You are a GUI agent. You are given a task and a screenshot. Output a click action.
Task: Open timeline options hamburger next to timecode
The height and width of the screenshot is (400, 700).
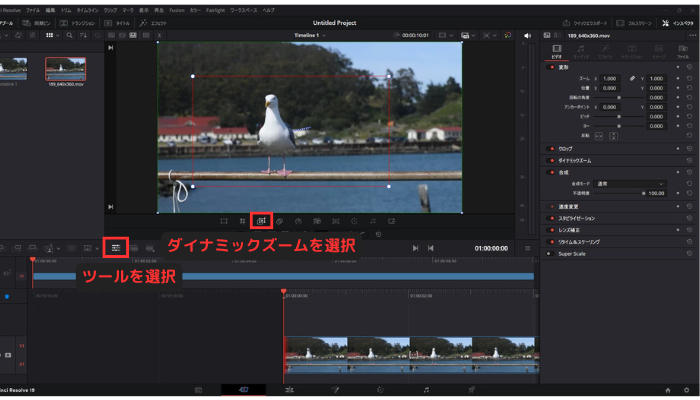[x=528, y=248]
